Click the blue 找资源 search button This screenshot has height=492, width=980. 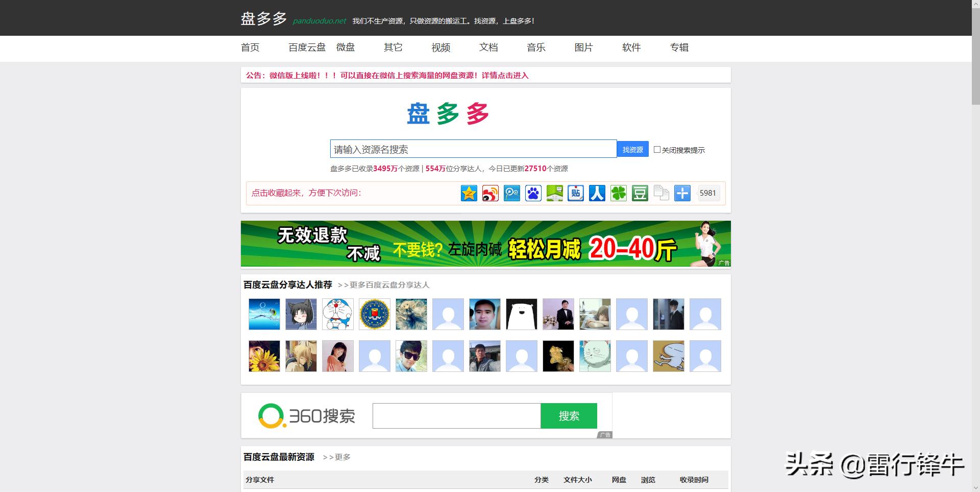(632, 149)
